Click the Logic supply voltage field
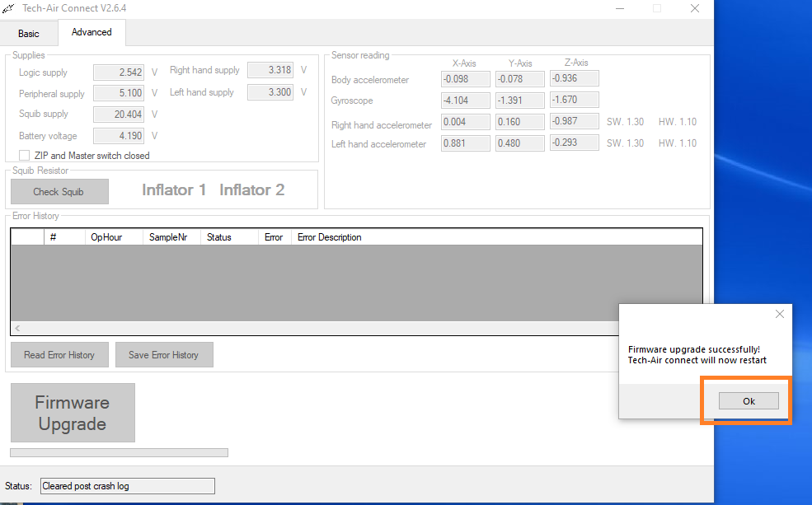The width and height of the screenshot is (812, 505). 119,72
